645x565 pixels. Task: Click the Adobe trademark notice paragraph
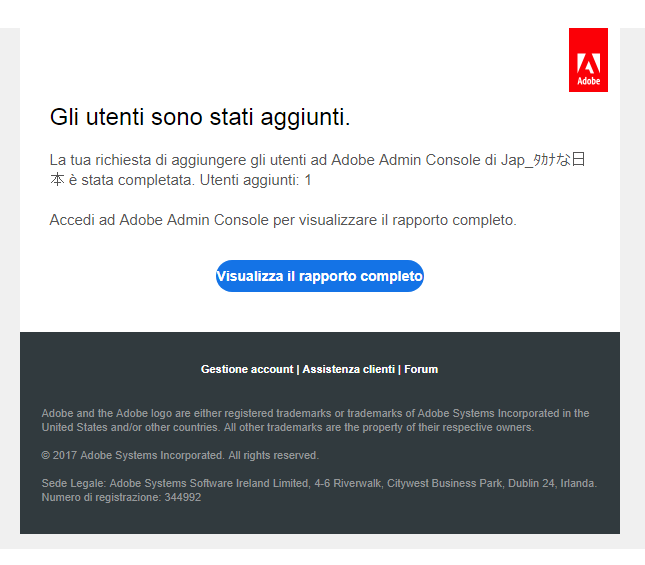pos(315,413)
